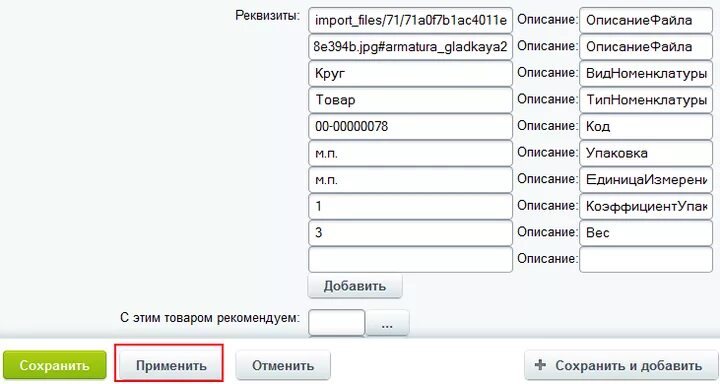Click the ВидНоменклатуры description field
The image size is (720, 384).
[x=646, y=73]
